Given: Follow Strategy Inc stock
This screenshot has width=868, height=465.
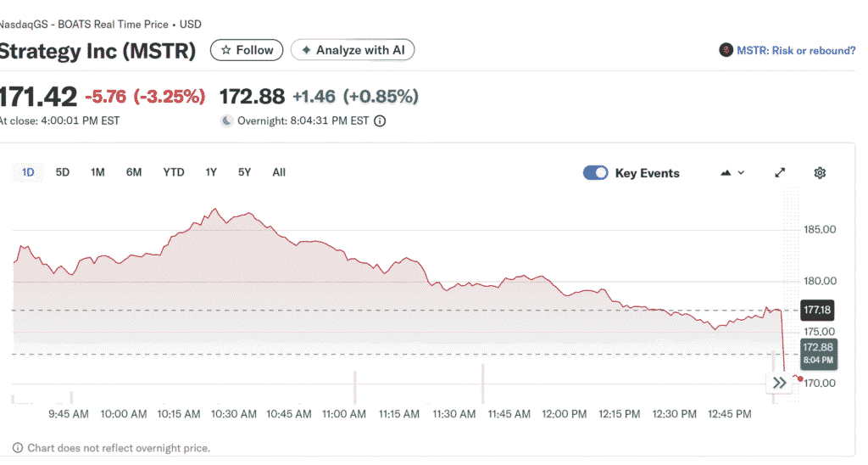Looking at the screenshot, I should click(x=247, y=51).
